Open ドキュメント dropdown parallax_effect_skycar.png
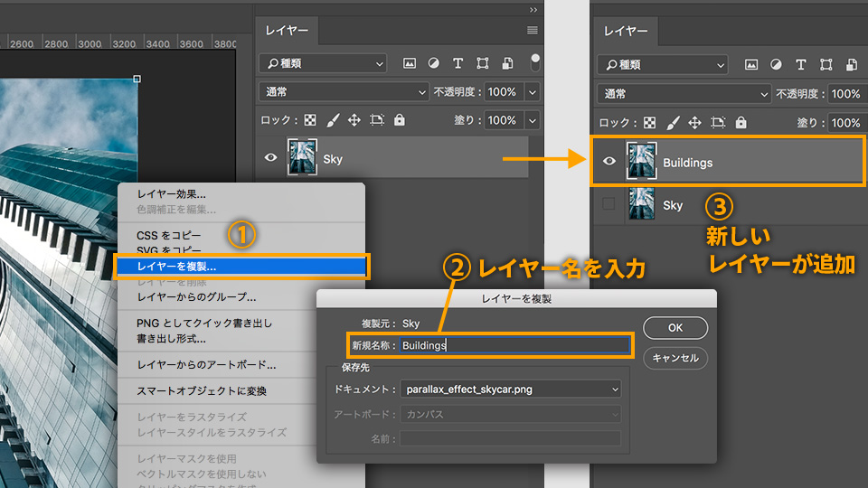This screenshot has width=868, height=488. point(510,389)
